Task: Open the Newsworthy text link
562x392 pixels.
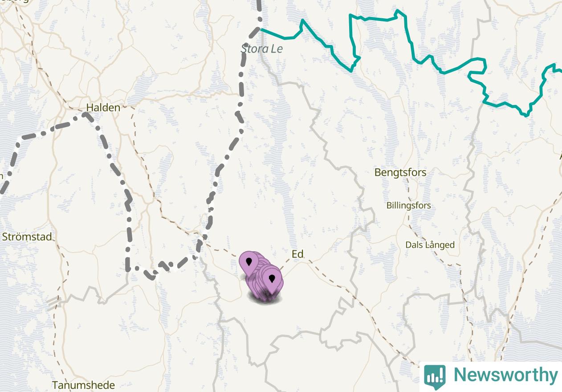Action: (505, 375)
